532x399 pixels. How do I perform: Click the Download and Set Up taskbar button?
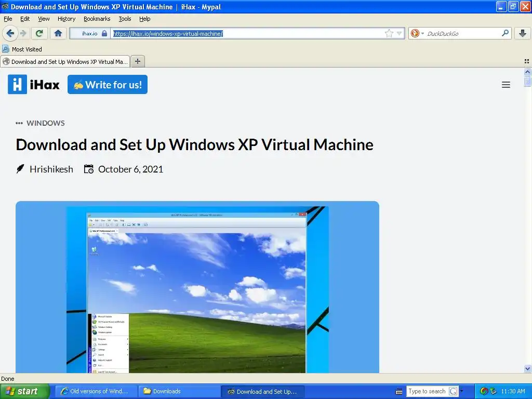click(262, 391)
